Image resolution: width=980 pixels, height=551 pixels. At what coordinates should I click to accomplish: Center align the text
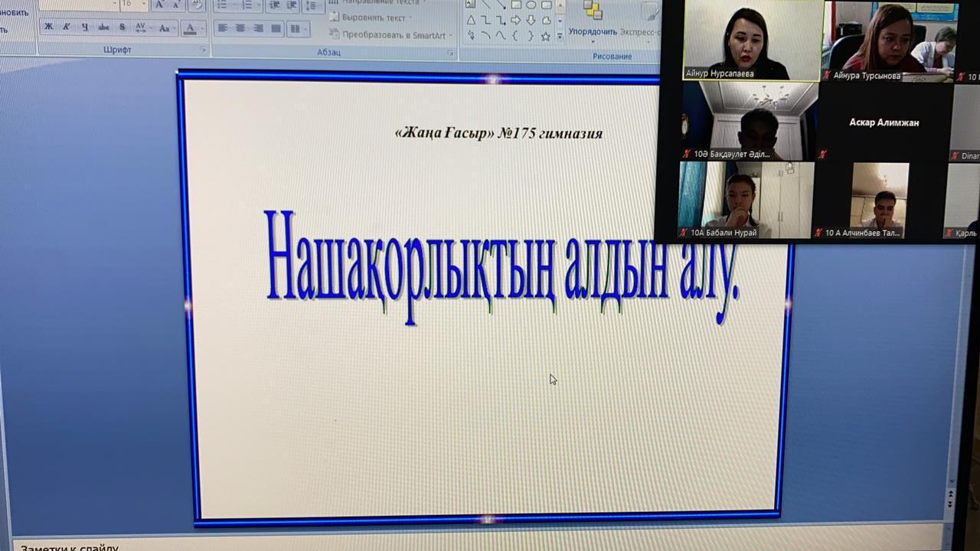tap(240, 28)
